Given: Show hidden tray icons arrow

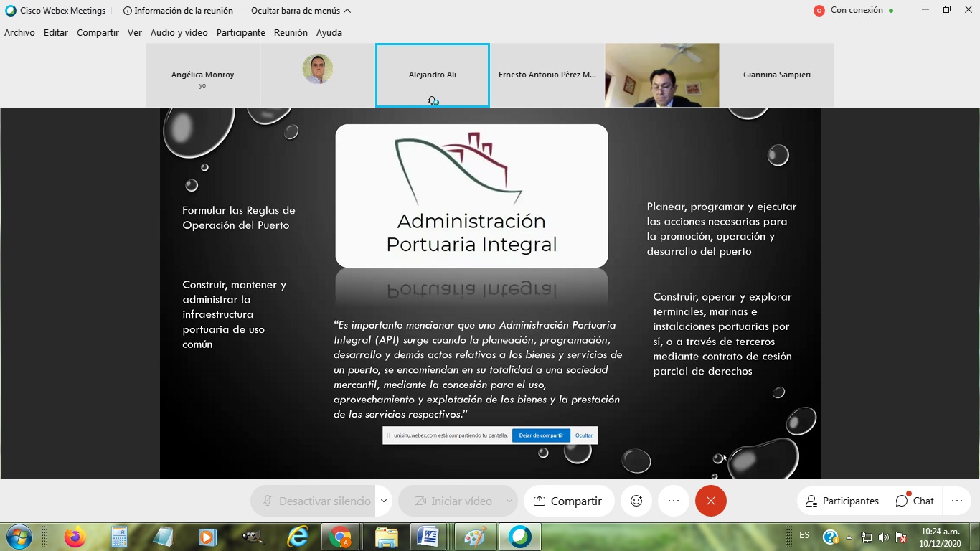Looking at the screenshot, I should pyautogui.click(x=849, y=537).
